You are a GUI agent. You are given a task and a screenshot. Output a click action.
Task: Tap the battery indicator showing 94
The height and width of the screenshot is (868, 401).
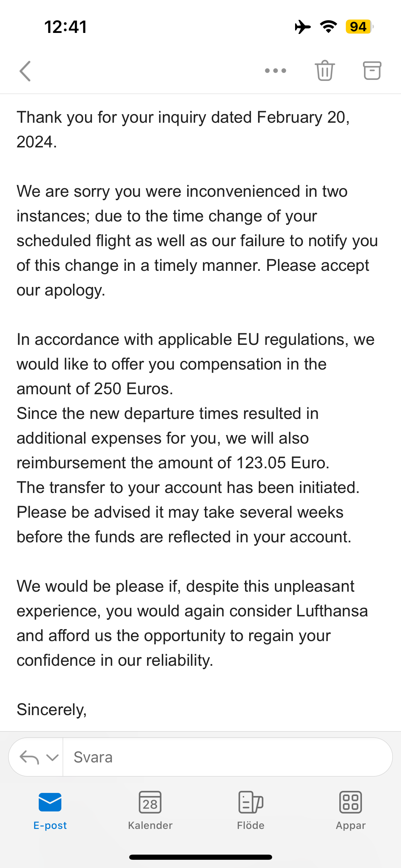(x=359, y=27)
